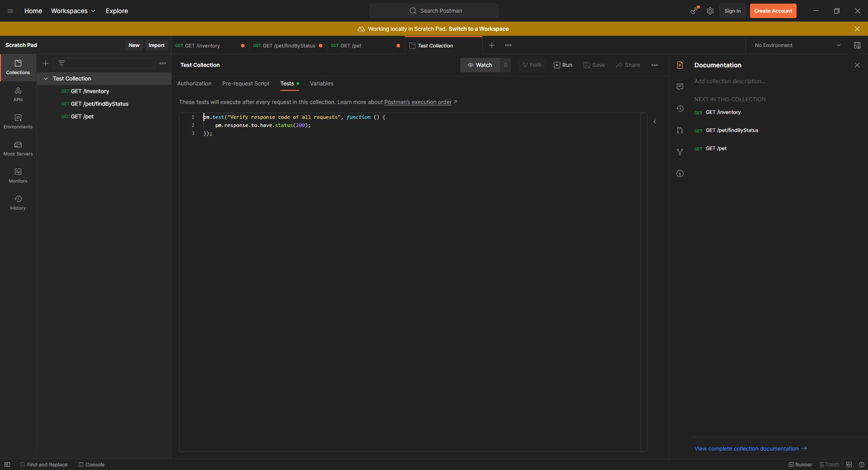The image size is (868, 470).
Task: Dismiss the Scratch Pad banner
Action: pos(857,29)
